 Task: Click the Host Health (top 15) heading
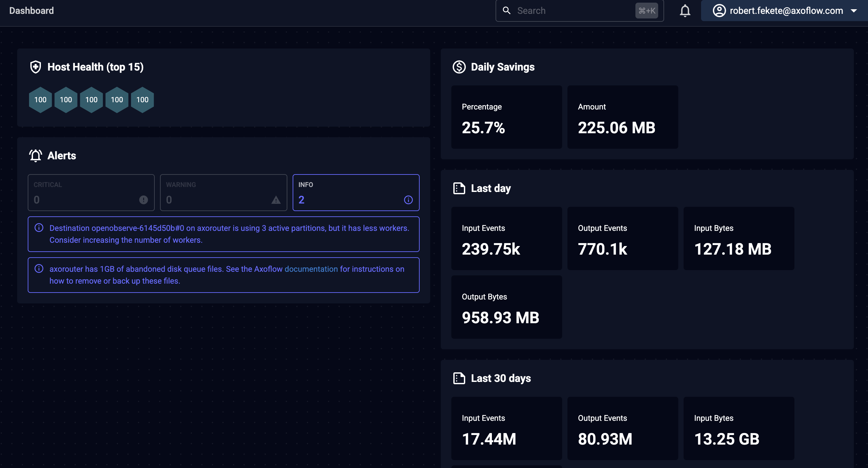coord(95,67)
